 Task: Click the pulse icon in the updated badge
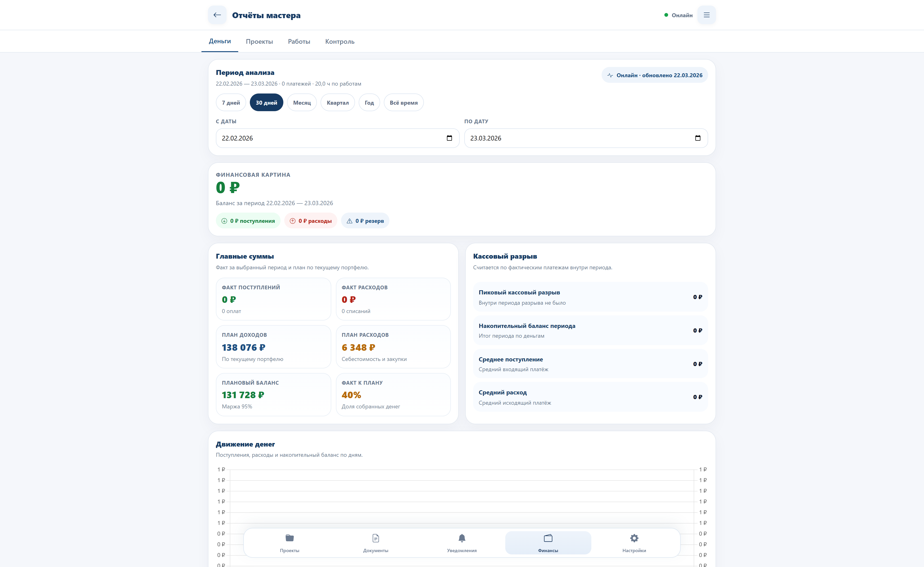coord(610,75)
